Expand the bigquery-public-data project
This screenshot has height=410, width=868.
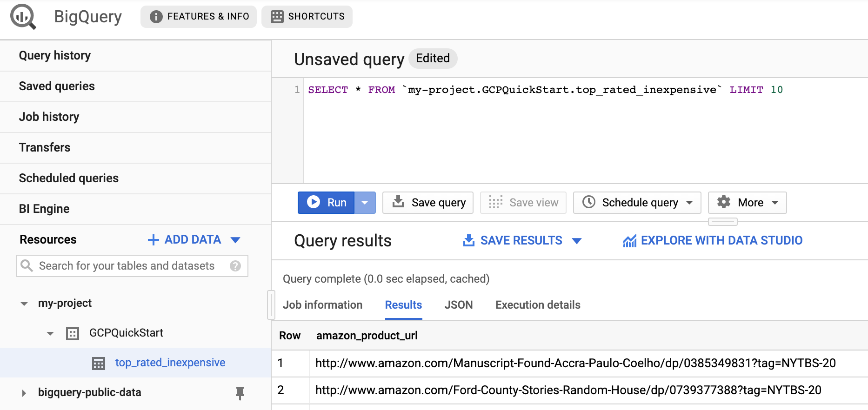pos(24,393)
